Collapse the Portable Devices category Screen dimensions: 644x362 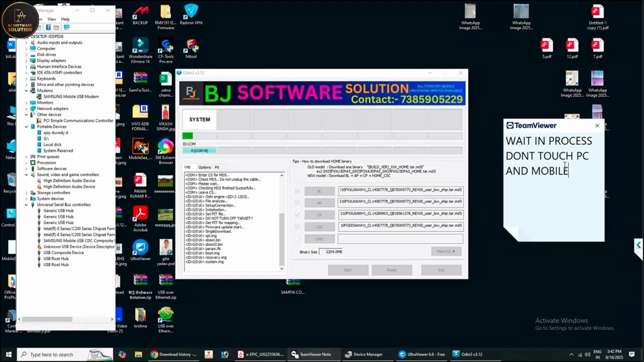(x=27, y=127)
